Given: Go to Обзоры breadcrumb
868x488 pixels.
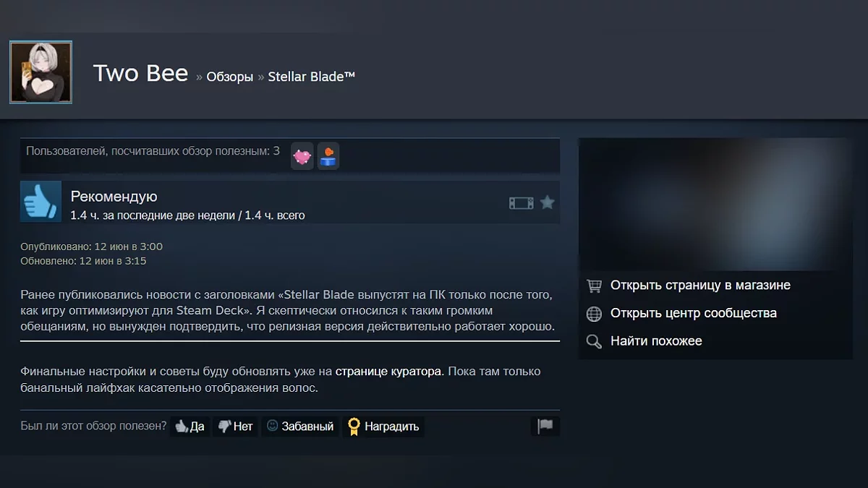Looking at the screenshot, I should click(229, 77).
